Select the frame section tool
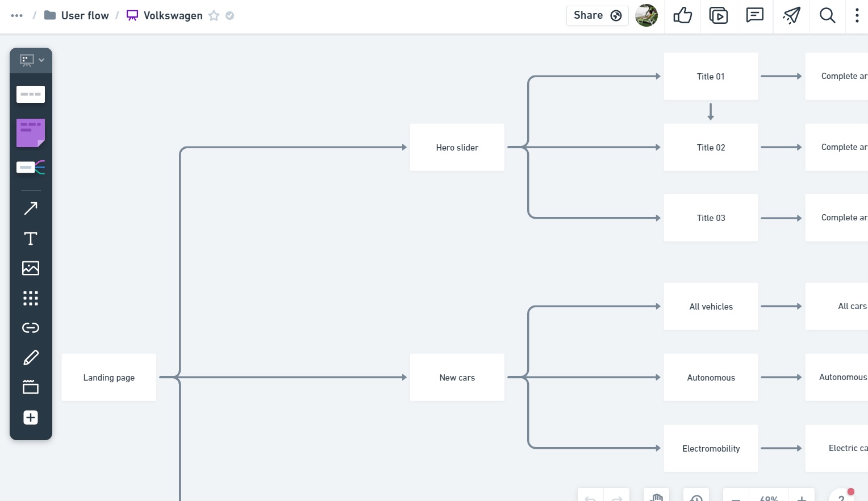868x501 pixels. click(x=31, y=387)
